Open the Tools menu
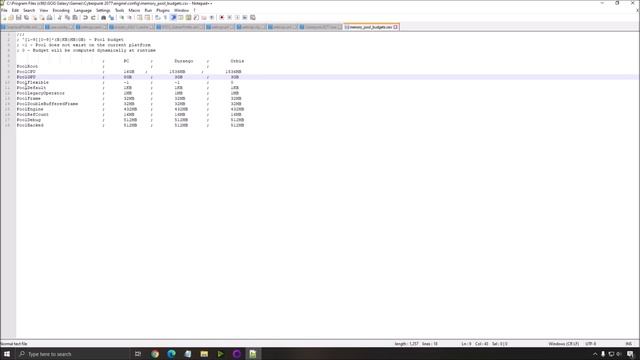Viewport: 640px width, 360px height. point(120,10)
